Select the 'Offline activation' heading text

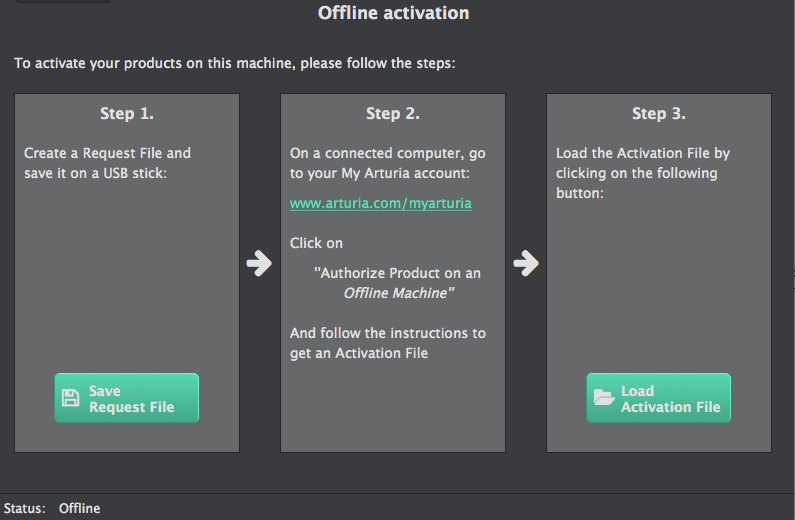pyautogui.click(x=393, y=13)
